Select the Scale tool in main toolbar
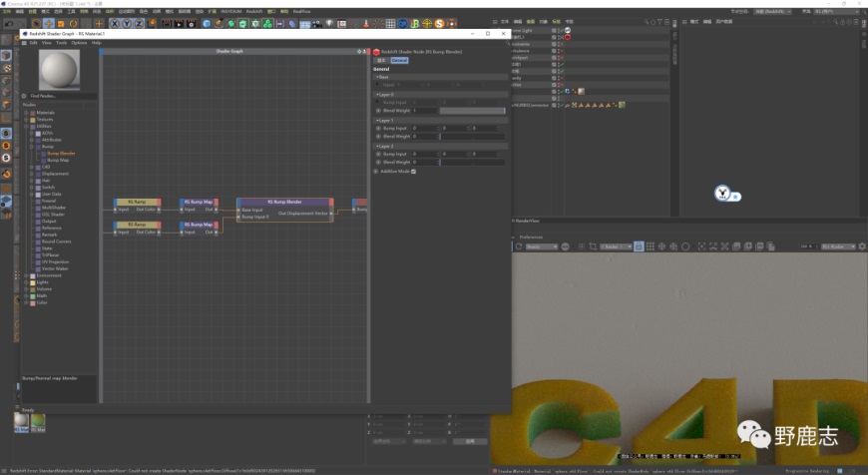 (x=61, y=23)
